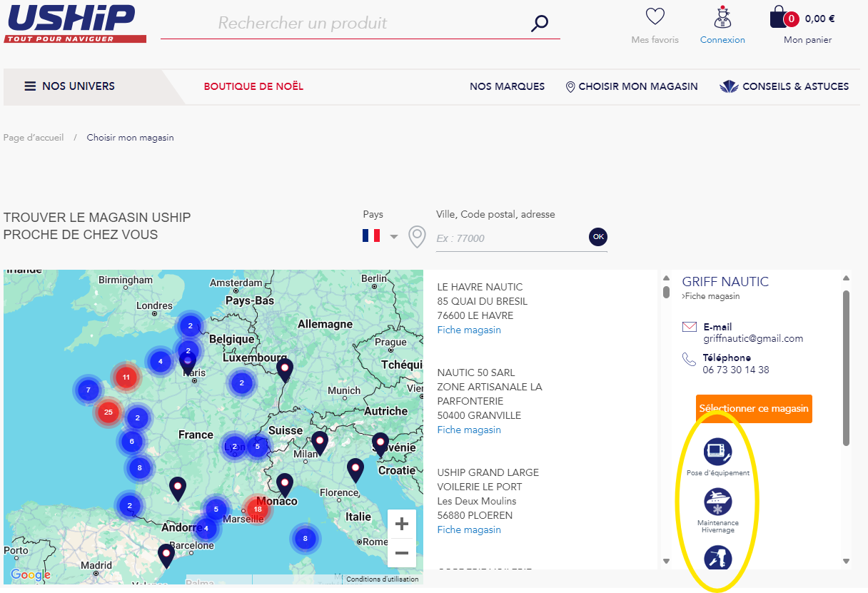Click the Google logo on map
Viewport: 868px width, 593px height.
click(31, 574)
